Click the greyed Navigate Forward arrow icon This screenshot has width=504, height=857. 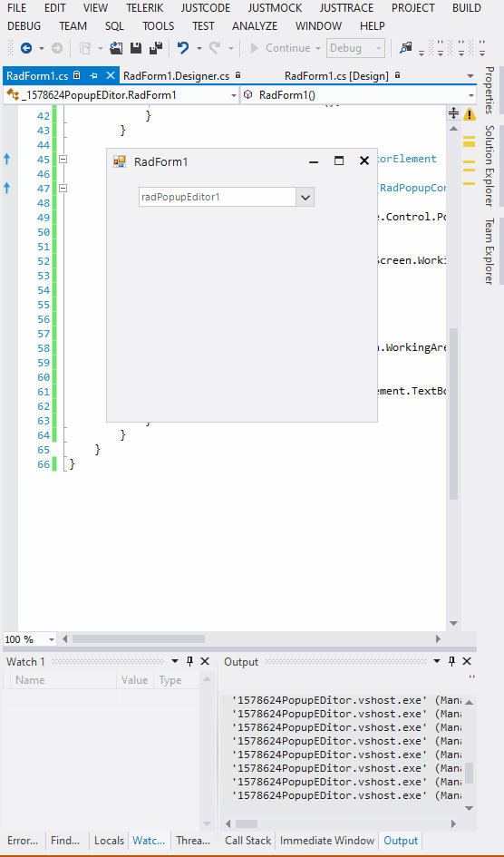57,48
